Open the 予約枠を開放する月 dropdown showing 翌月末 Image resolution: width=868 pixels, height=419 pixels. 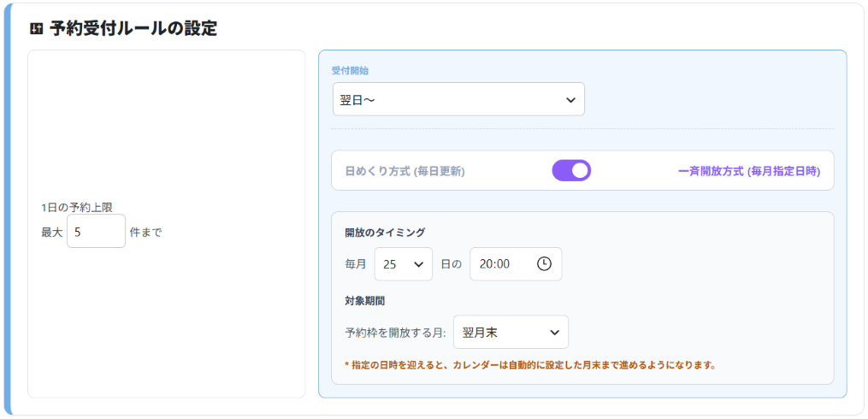511,332
